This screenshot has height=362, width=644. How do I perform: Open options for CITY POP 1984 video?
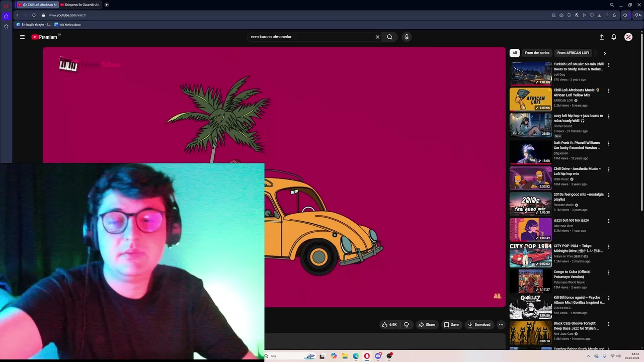(608, 247)
